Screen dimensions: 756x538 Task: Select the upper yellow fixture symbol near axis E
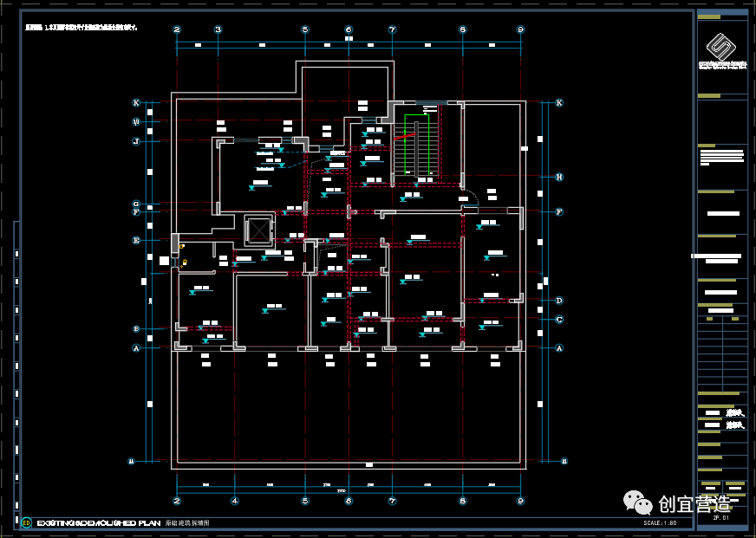182,246
